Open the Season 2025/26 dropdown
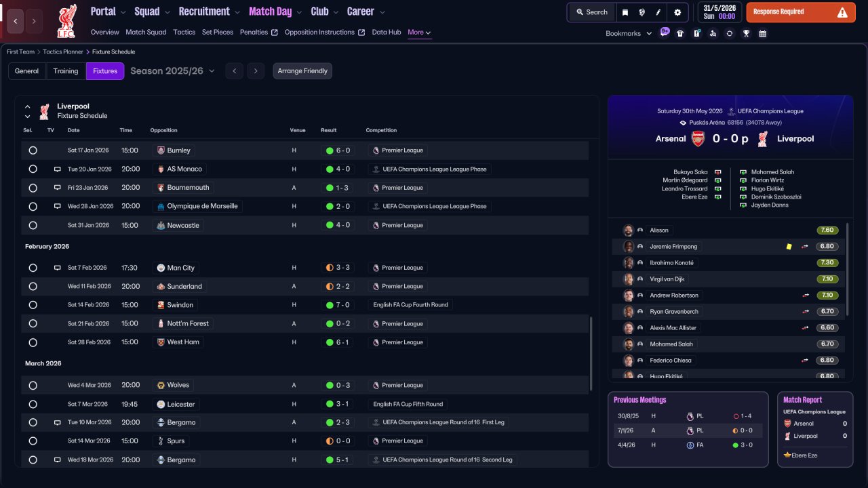Screen dimensions: 868x488 tap(172, 70)
